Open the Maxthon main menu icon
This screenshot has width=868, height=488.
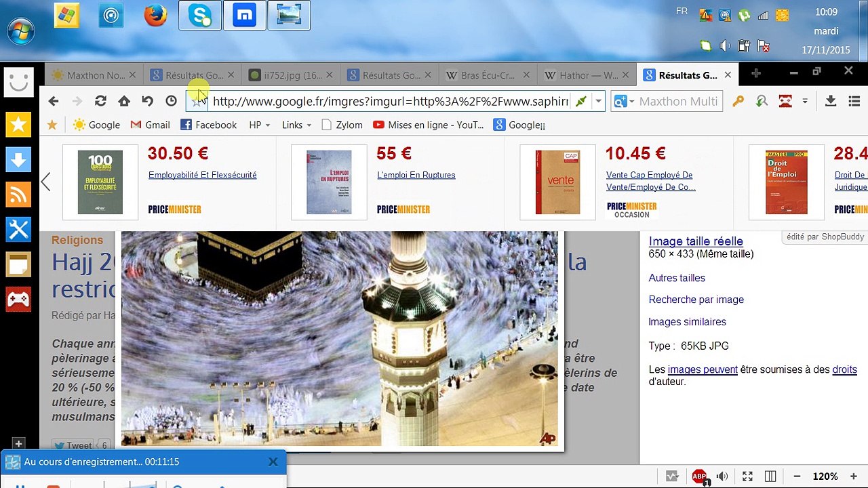854,101
